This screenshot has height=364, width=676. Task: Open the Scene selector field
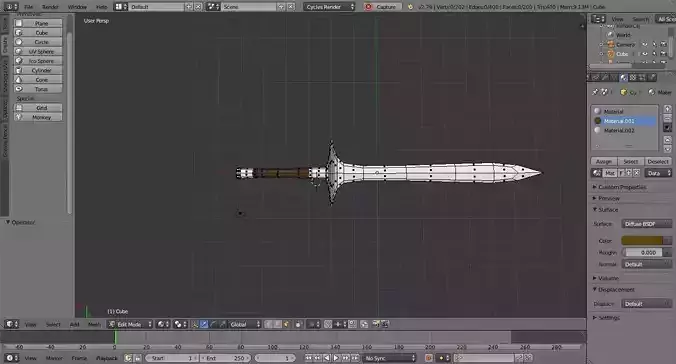coord(249,7)
